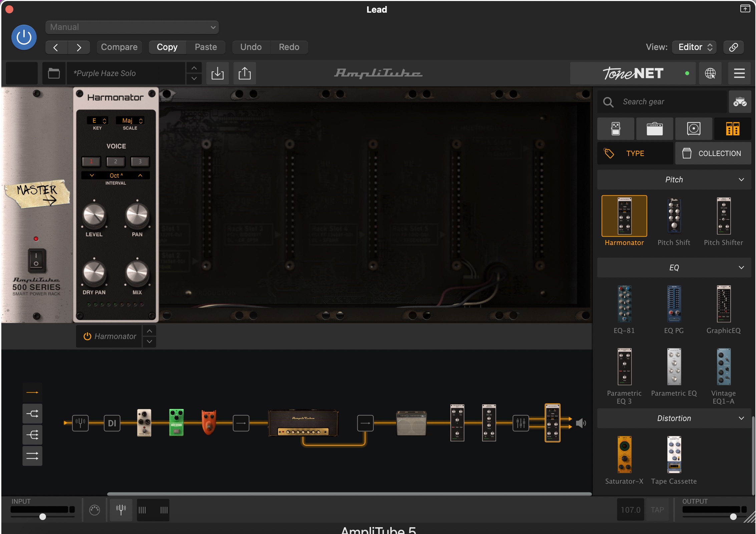Image resolution: width=756 pixels, height=534 pixels.
Task: Toggle the plugin power bypass button
Action: 24,37
